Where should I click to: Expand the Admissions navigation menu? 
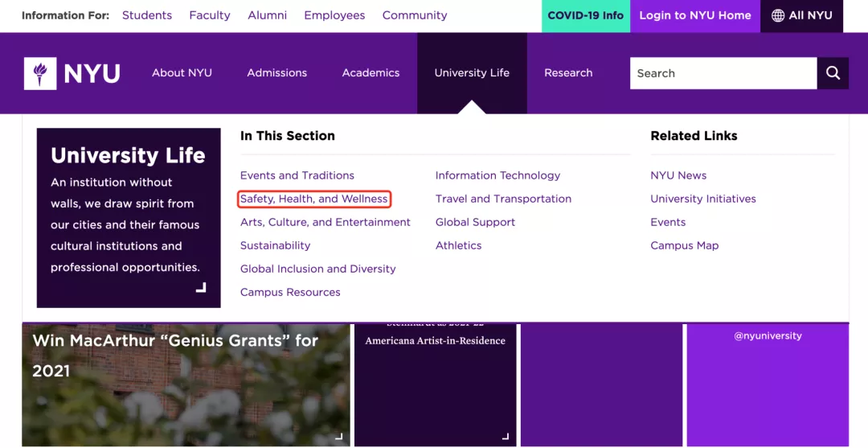(x=276, y=72)
